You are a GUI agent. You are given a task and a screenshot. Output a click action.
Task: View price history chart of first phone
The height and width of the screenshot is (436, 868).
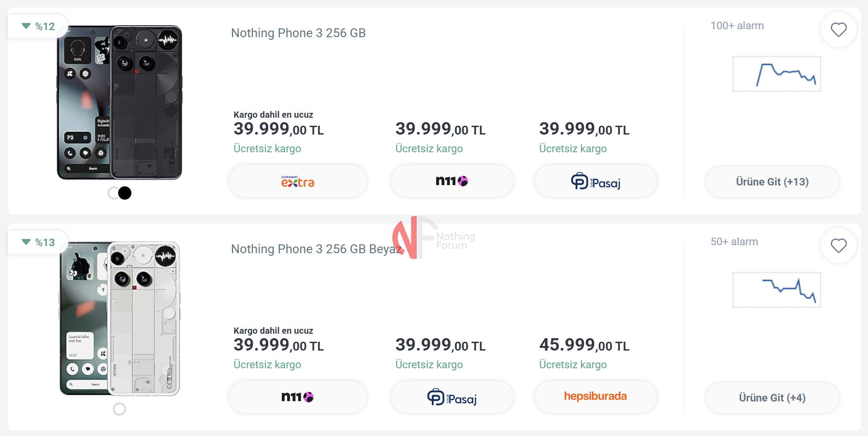tap(776, 74)
